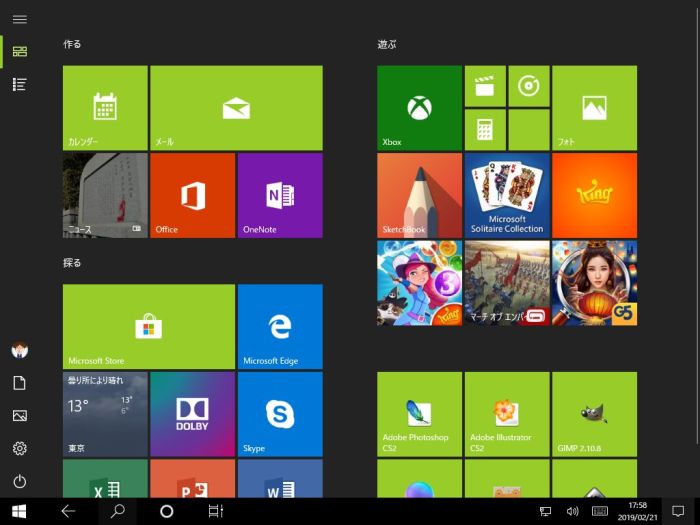Open Task View from the taskbar
The width and height of the screenshot is (700, 525).
point(215,511)
